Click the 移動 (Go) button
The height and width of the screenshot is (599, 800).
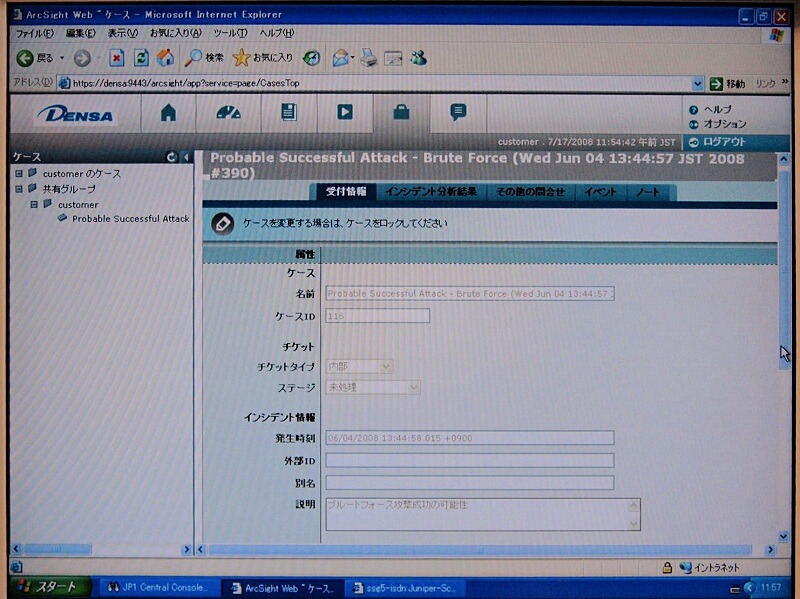point(728,83)
